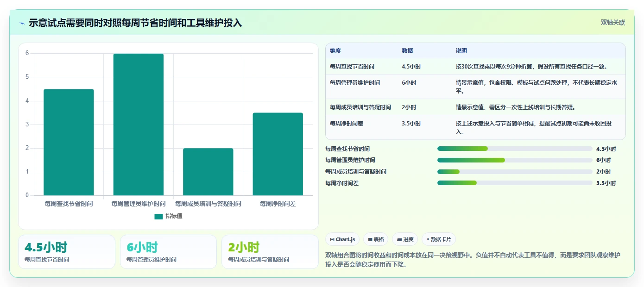
Task: Click the 数据 table column header
Action: coord(407,51)
